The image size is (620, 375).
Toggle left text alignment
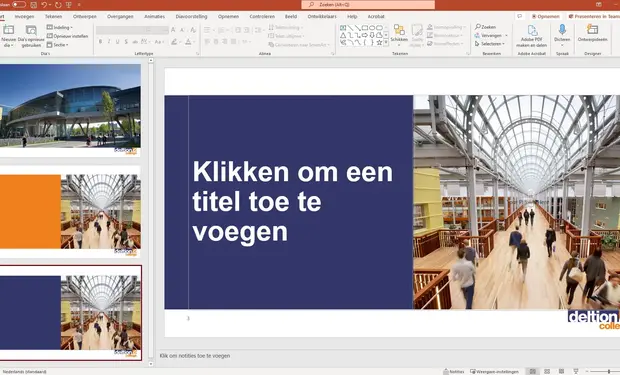pos(207,42)
